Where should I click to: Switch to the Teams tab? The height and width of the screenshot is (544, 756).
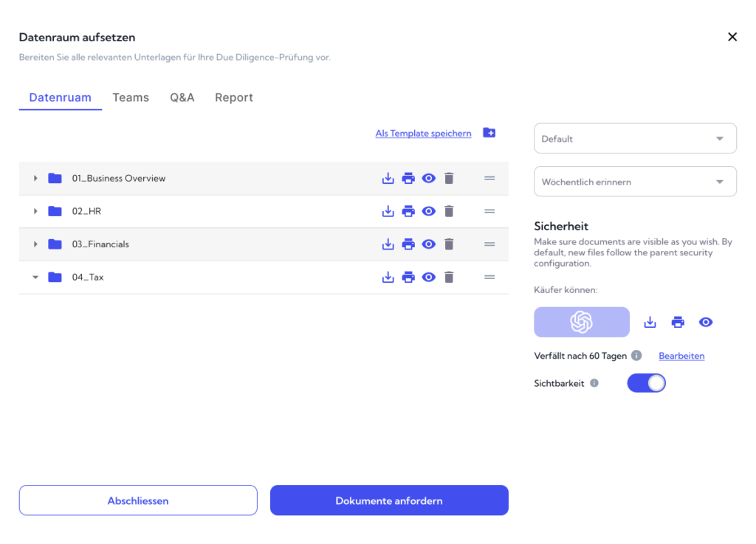(x=131, y=97)
